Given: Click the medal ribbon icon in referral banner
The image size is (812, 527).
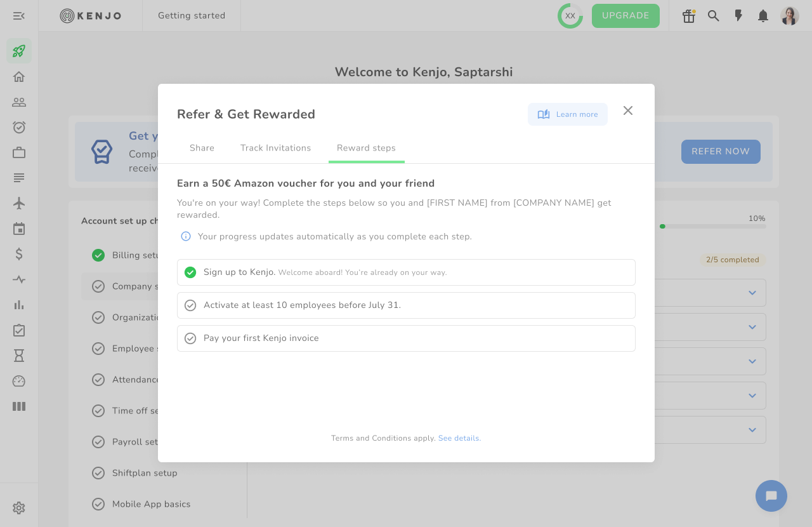Looking at the screenshot, I should pyautogui.click(x=101, y=152).
